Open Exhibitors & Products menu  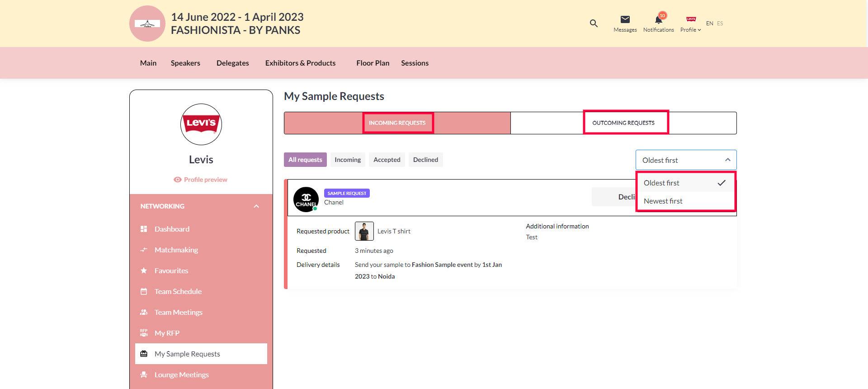[x=300, y=63]
